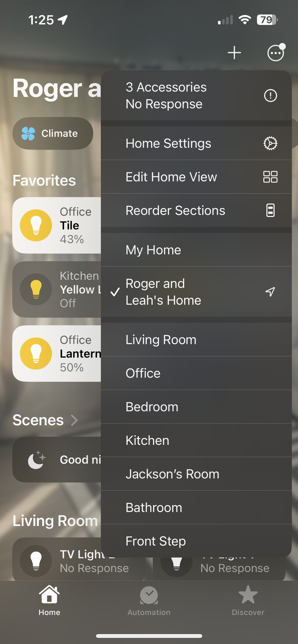This screenshot has height=644, width=298.
Task: Tap the Reorder Sections icon
Action: pos(270,210)
